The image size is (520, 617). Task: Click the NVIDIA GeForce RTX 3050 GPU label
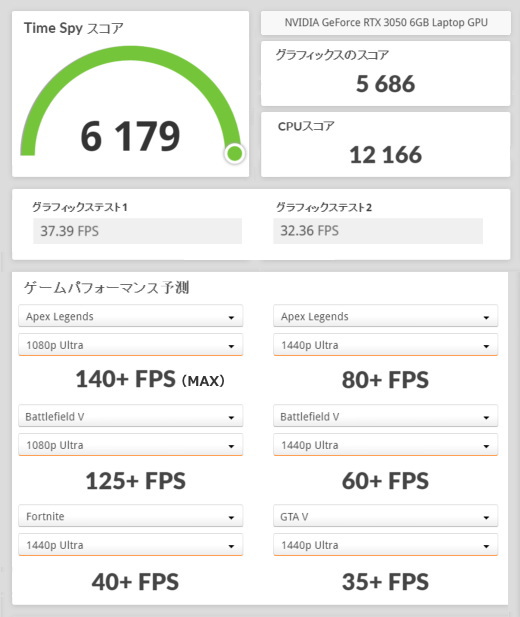click(386, 23)
